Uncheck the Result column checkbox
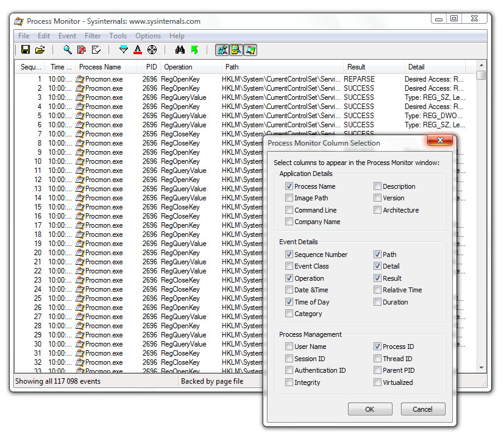504x433 pixels. pos(377,278)
